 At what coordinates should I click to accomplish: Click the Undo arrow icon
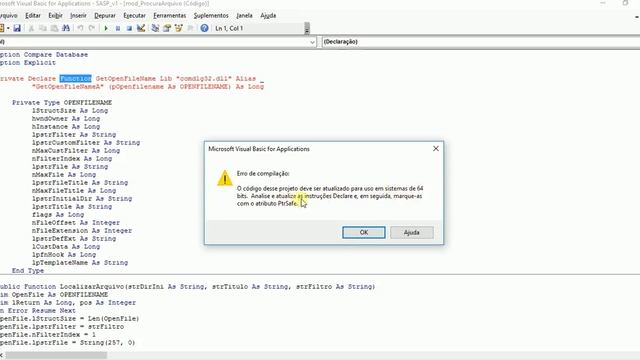click(80, 28)
